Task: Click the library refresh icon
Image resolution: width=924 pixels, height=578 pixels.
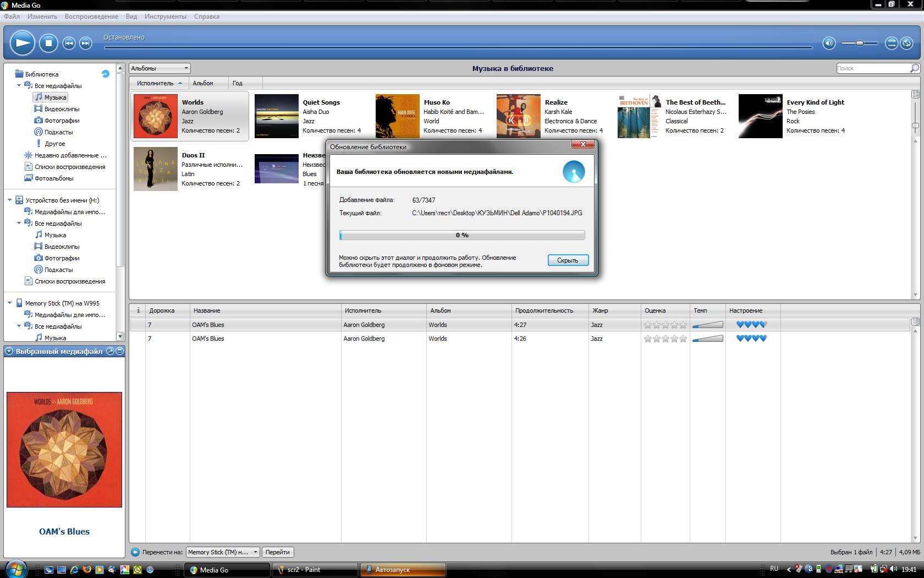Action: (106, 74)
